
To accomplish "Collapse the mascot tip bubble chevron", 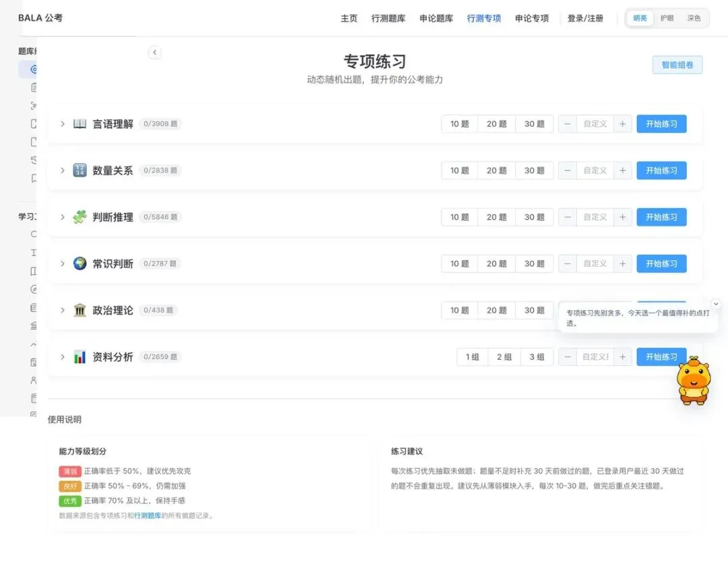I will 716,304.
